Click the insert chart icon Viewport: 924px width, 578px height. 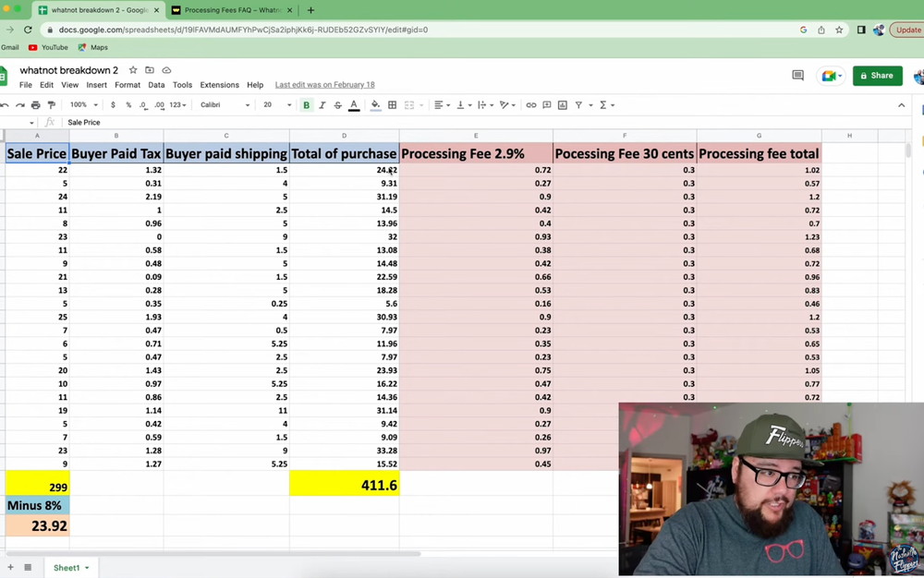563,105
